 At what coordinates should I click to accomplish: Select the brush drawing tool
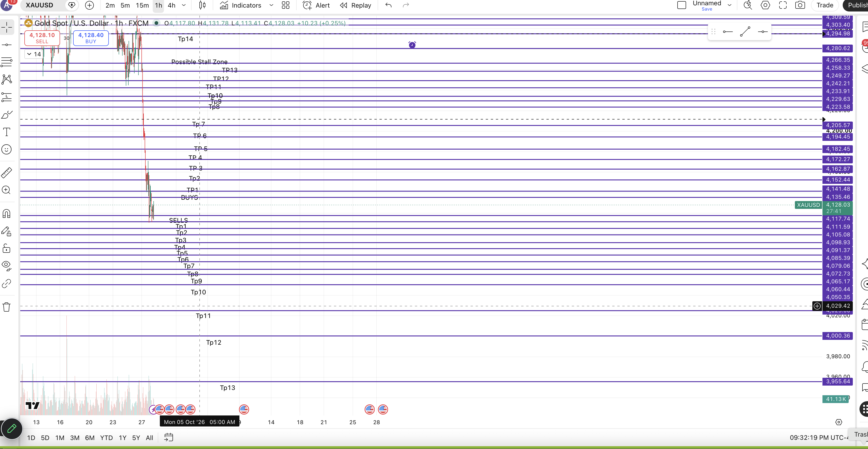point(7,114)
